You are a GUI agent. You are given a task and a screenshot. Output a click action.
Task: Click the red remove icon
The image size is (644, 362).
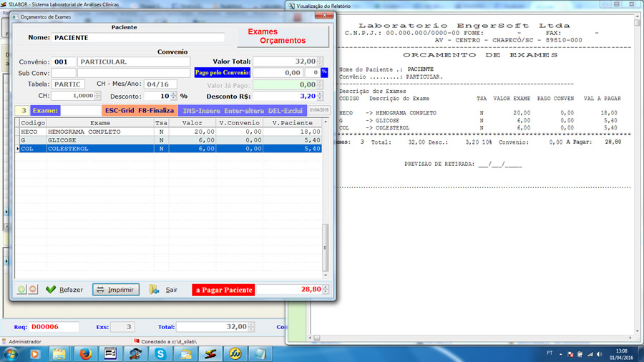tap(33, 290)
